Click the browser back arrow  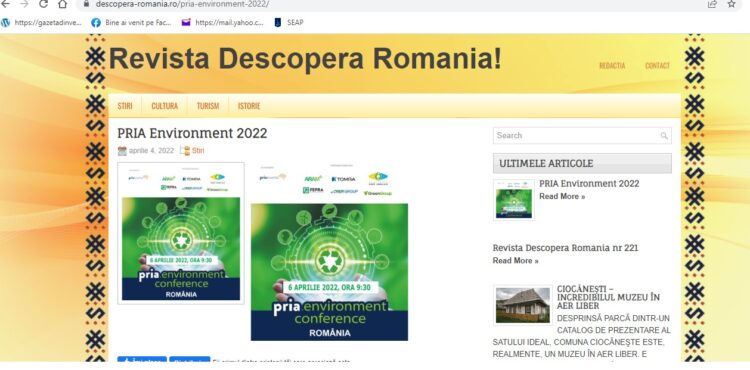click(5, 4)
